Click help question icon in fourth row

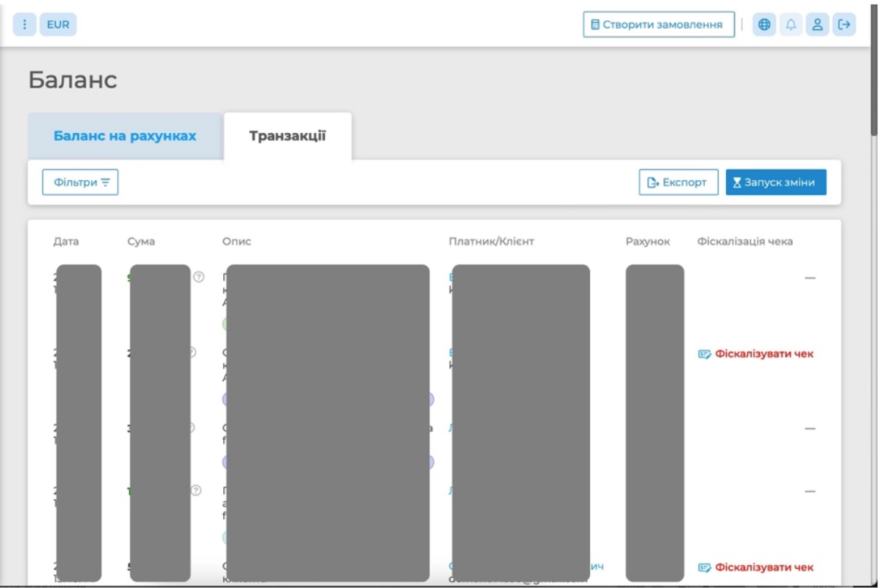pyautogui.click(x=195, y=490)
